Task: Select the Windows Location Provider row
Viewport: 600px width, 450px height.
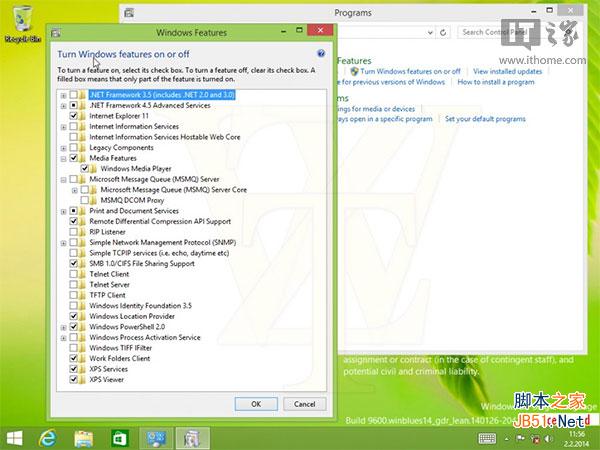Action: tap(132, 316)
